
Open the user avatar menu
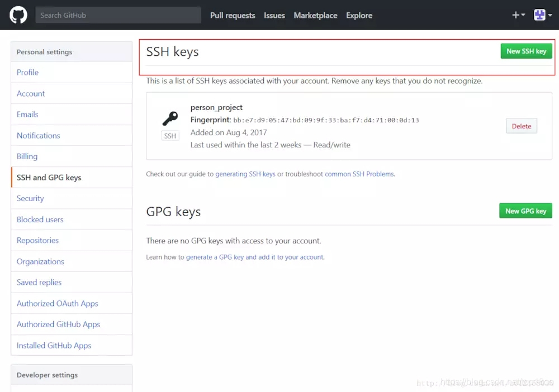click(543, 15)
